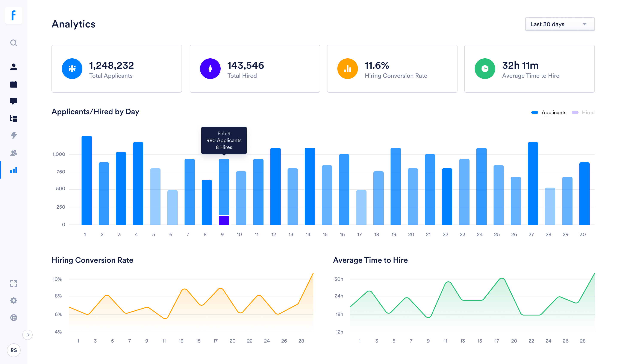Select the analytics bar chart sidebar icon
The image size is (618, 364).
pos(14,170)
